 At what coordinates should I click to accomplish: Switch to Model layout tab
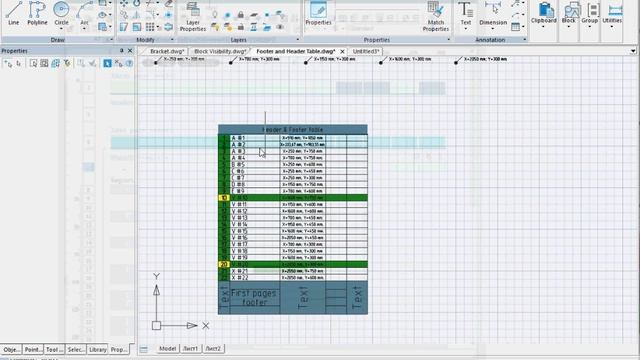pos(167,349)
